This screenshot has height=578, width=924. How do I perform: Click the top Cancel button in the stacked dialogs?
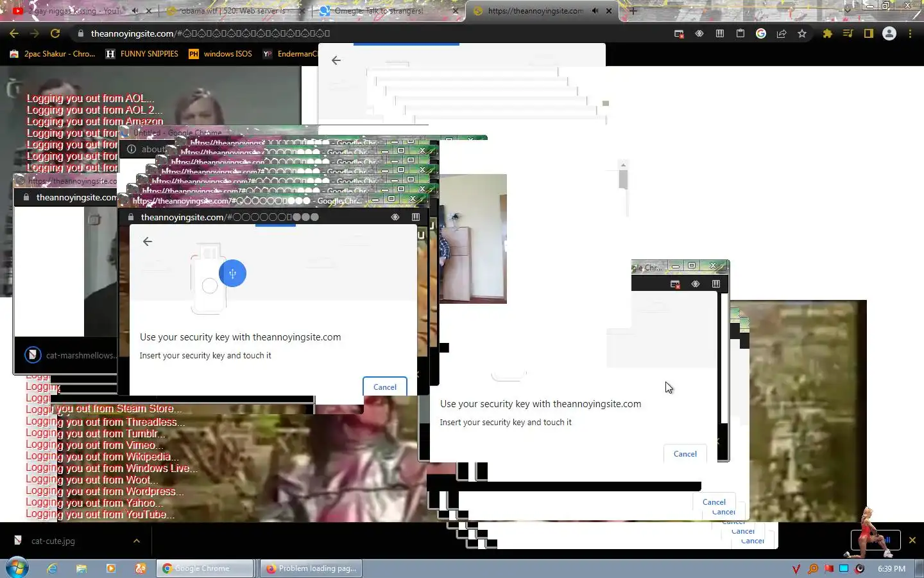(714, 502)
